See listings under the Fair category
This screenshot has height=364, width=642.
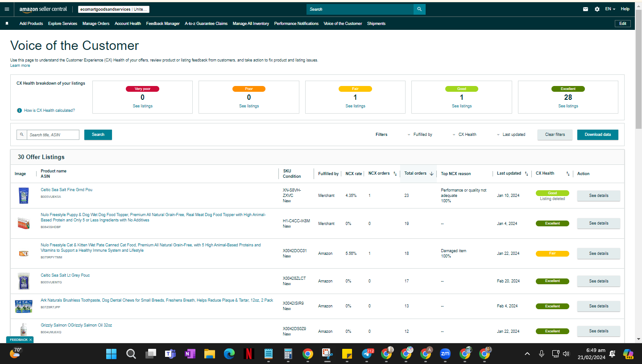pyautogui.click(x=355, y=106)
